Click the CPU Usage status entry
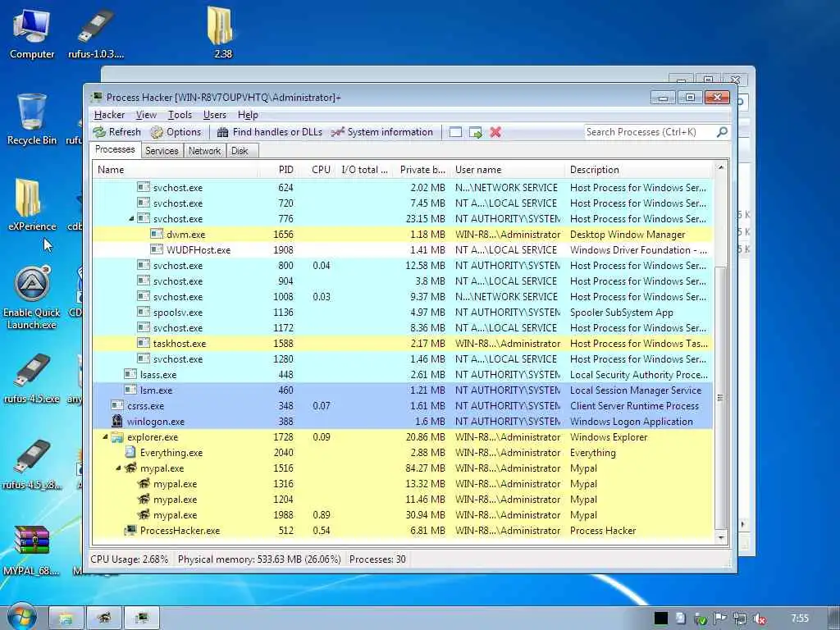The height and width of the screenshot is (630, 840). coord(129,559)
